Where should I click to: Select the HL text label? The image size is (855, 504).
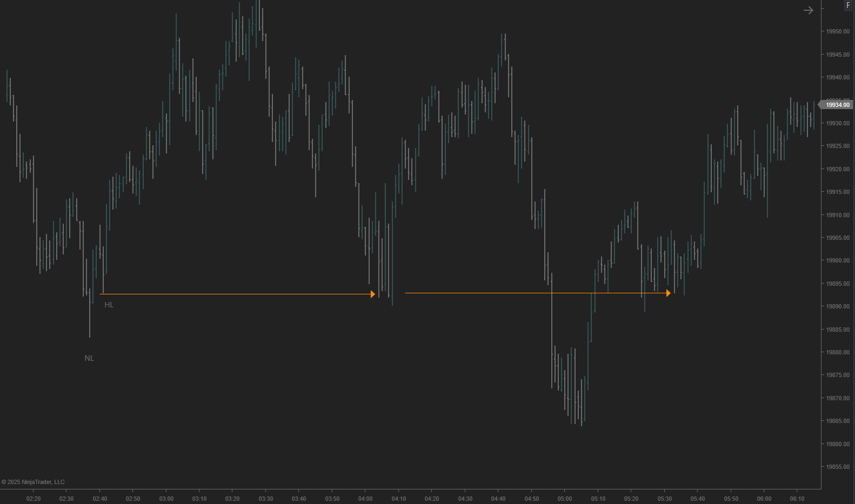click(x=109, y=305)
